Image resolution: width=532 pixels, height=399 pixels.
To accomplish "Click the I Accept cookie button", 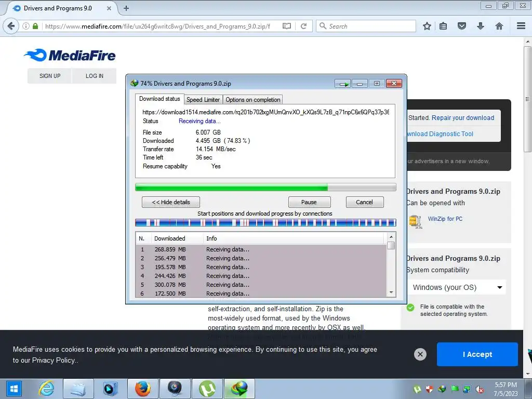I will pos(477,354).
